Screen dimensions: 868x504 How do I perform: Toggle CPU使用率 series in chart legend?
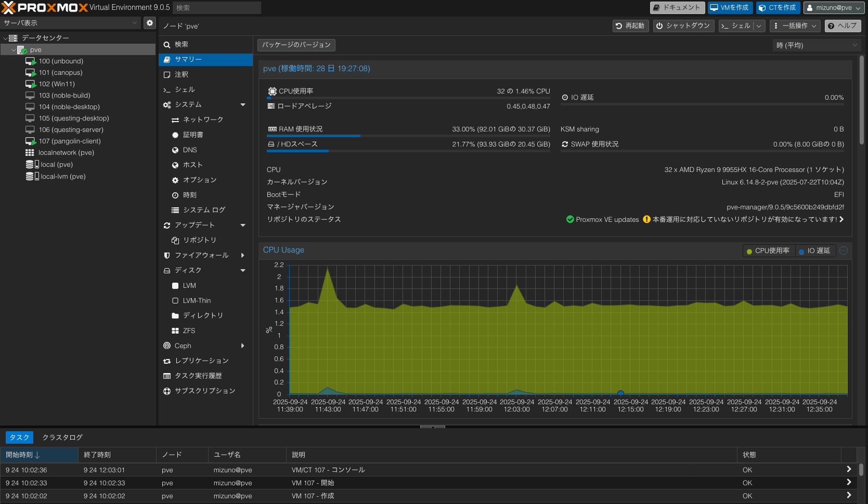768,251
